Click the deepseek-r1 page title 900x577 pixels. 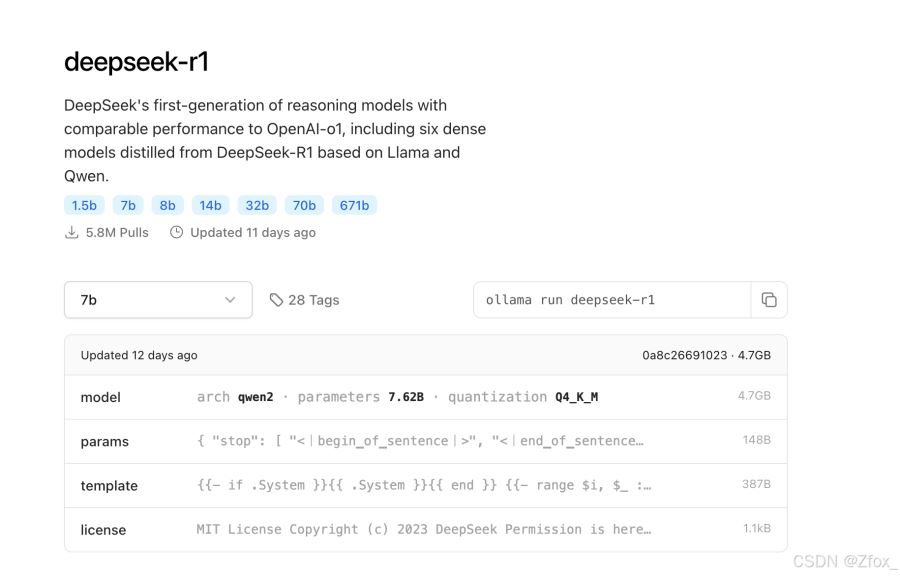tap(136, 60)
